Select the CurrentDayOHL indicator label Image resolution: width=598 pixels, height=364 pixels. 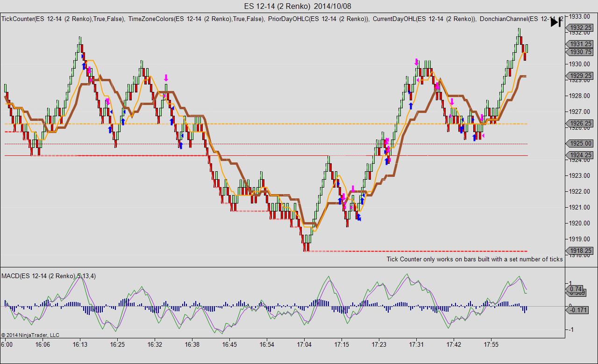pyautogui.click(x=424, y=19)
